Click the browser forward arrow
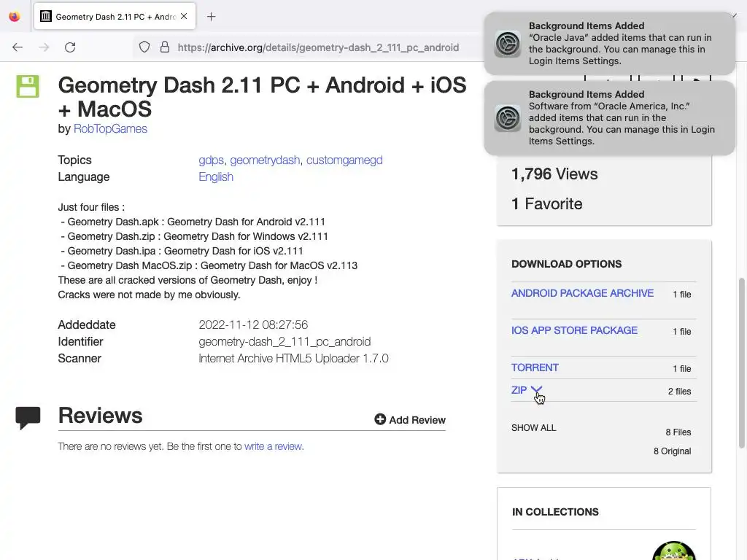Image resolution: width=747 pixels, height=560 pixels. (x=44, y=47)
